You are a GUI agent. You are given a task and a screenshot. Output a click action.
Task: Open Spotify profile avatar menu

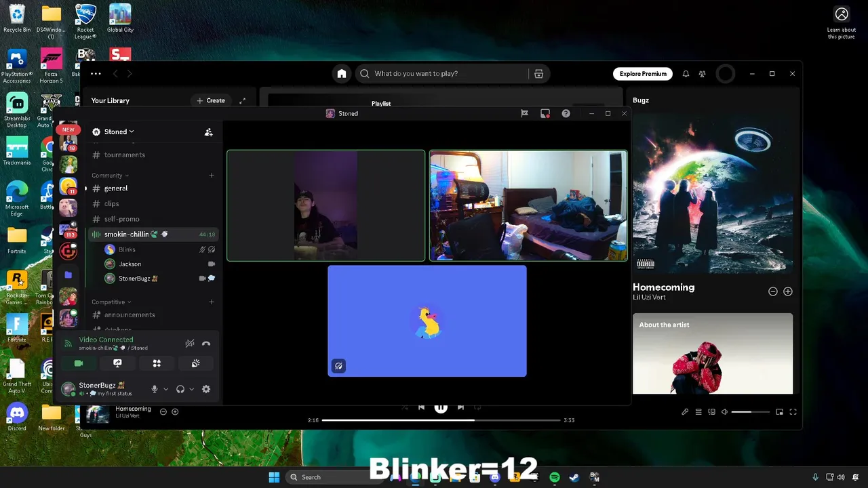tap(726, 74)
